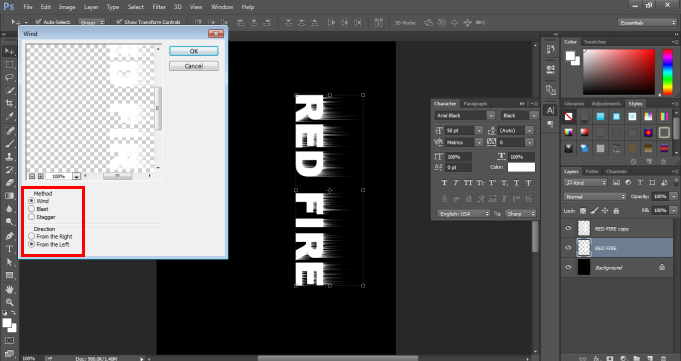
Task: Select the Wind method radio button
Action: [x=31, y=201]
